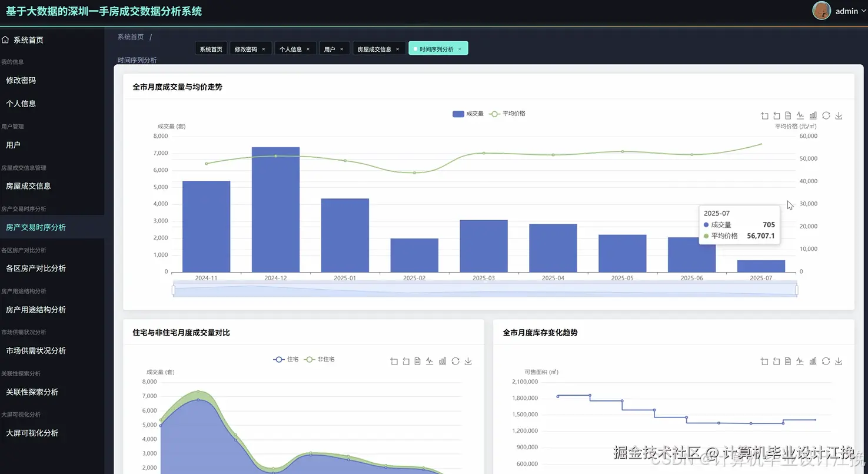Open data view of 全市月度成交量与均价走势 chart
868x474 pixels.
point(788,116)
